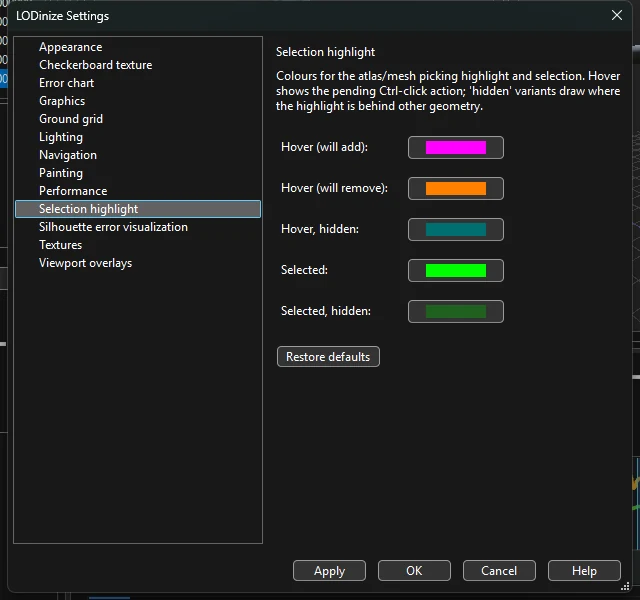The height and width of the screenshot is (600, 640).
Task: Close the LODinize Settings window
Action: pos(617,15)
